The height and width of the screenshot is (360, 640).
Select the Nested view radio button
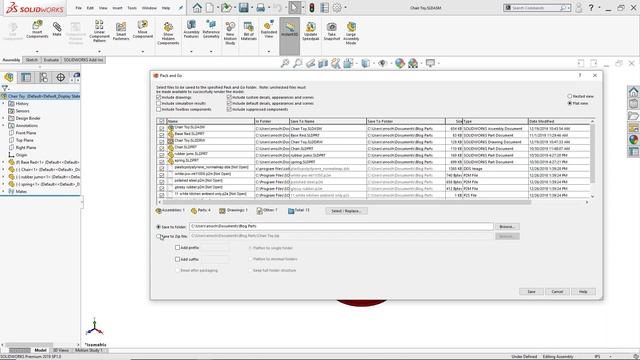click(x=569, y=96)
